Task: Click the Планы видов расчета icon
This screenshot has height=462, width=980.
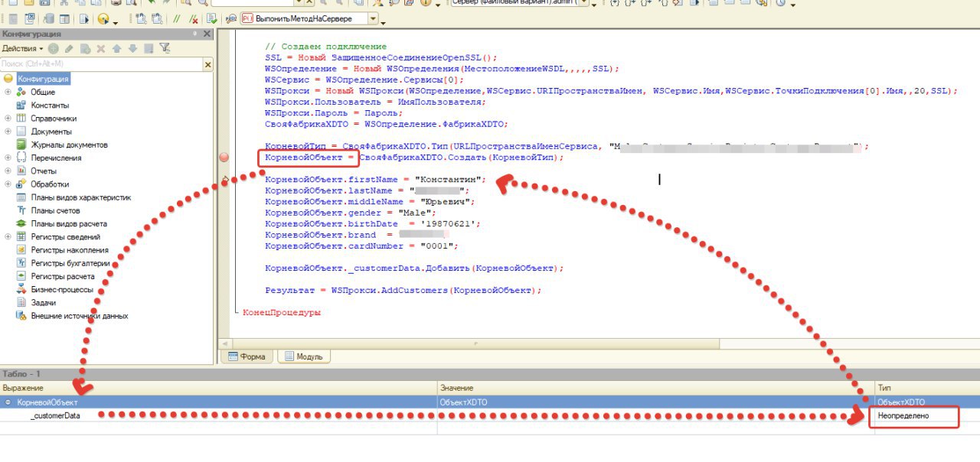Action: [x=21, y=223]
